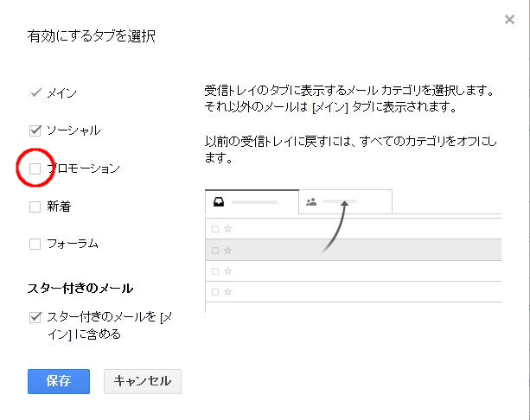Check the 新着 checkbox

click(35, 207)
